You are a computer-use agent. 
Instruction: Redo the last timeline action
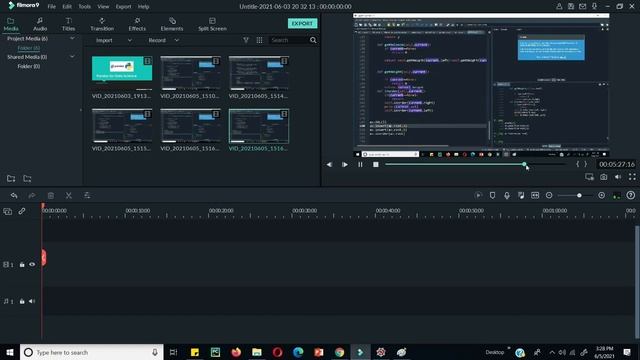(x=32, y=196)
